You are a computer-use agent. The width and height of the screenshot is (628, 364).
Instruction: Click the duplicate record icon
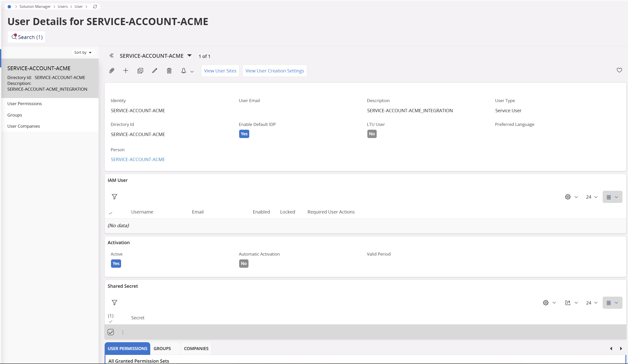click(x=140, y=71)
